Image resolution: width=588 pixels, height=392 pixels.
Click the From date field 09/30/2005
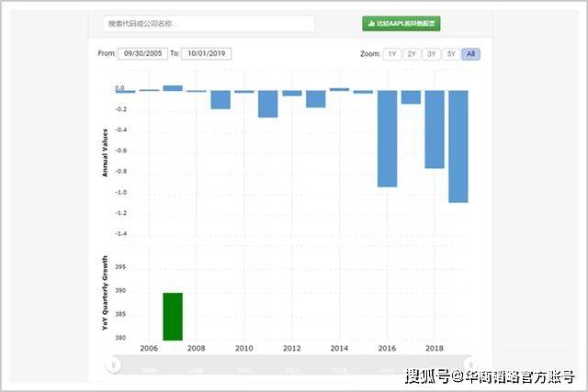[142, 54]
